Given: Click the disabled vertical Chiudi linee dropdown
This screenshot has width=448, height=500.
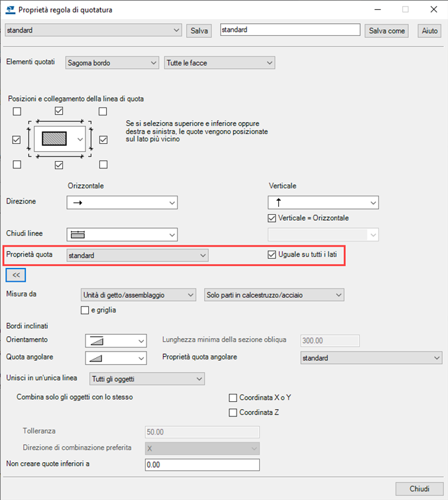Looking at the screenshot, I should (323, 235).
